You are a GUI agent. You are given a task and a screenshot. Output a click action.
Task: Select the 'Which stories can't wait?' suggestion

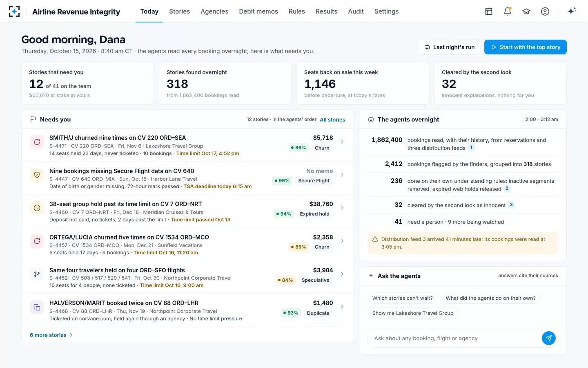pyautogui.click(x=403, y=298)
